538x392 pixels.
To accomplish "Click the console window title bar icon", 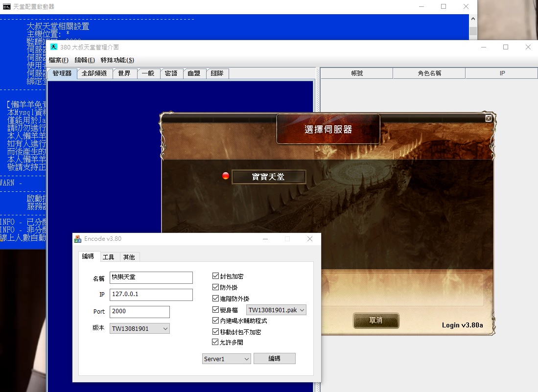I will point(6,6).
